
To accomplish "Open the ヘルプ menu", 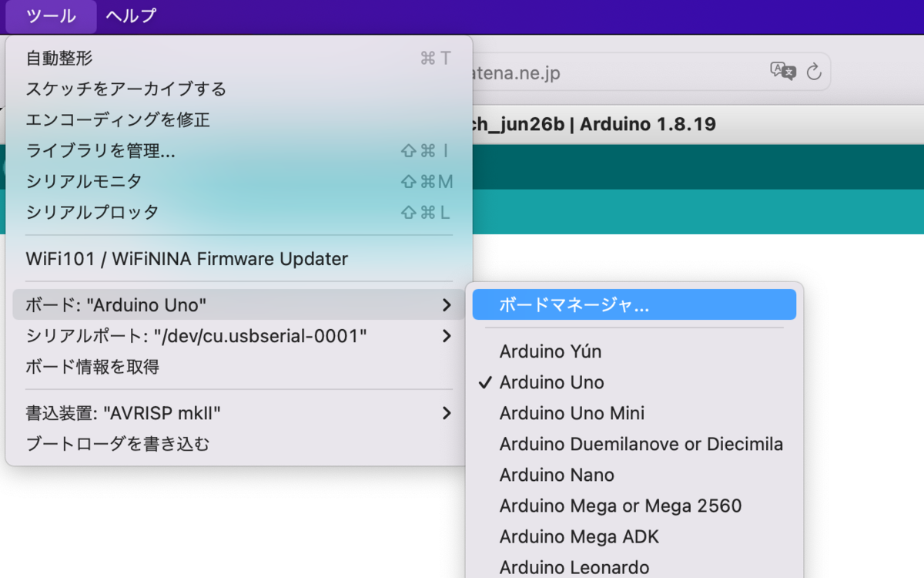I will pos(130,15).
